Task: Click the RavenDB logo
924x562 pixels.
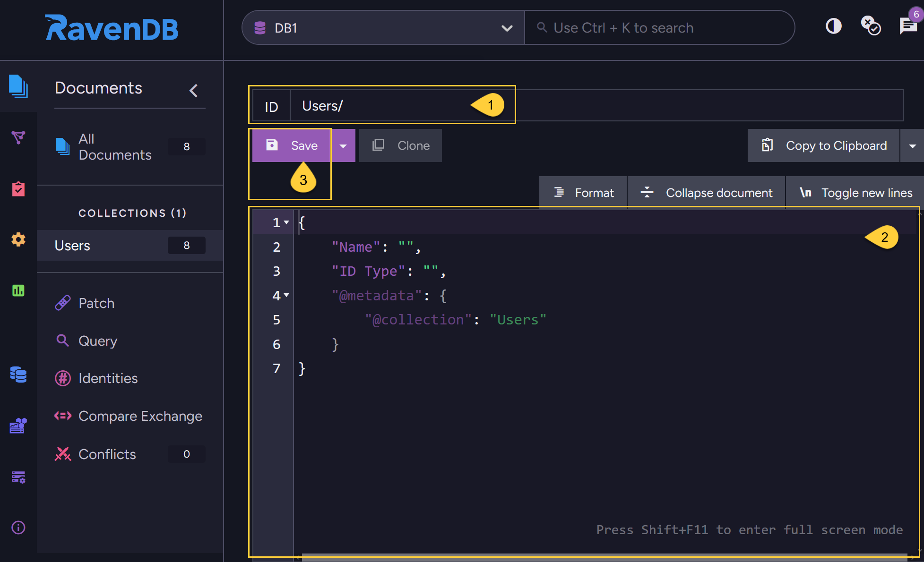Action: [112, 28]
